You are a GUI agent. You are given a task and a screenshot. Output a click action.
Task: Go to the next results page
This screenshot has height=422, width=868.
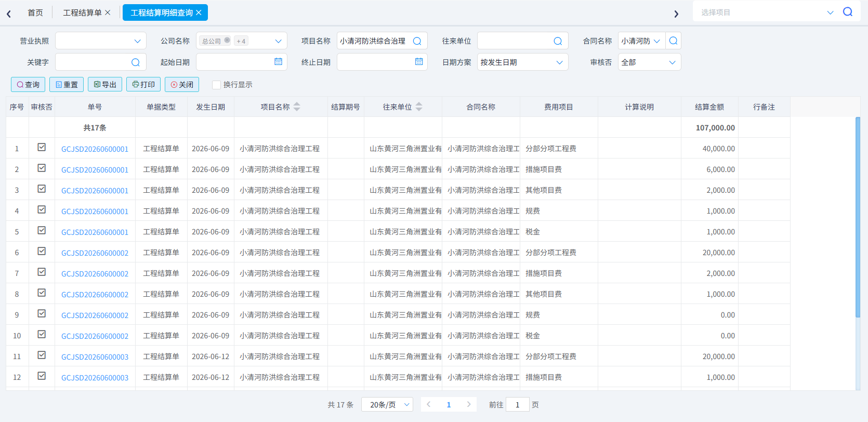point(469,404)
